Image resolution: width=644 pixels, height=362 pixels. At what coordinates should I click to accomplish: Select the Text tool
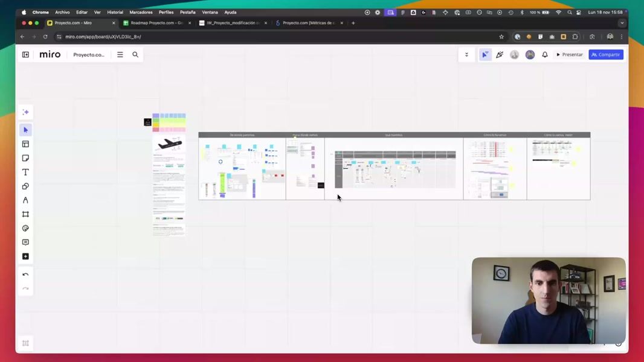click(25, 172)
